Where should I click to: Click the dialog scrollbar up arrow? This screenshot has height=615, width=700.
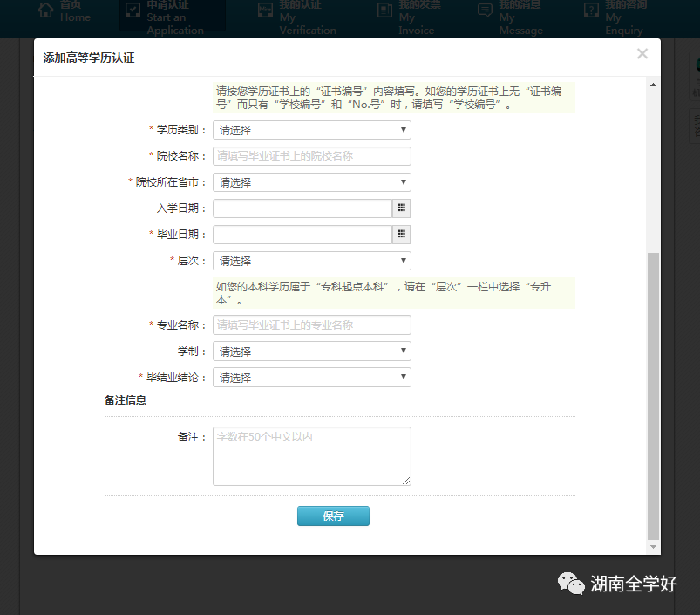(653, 85)
